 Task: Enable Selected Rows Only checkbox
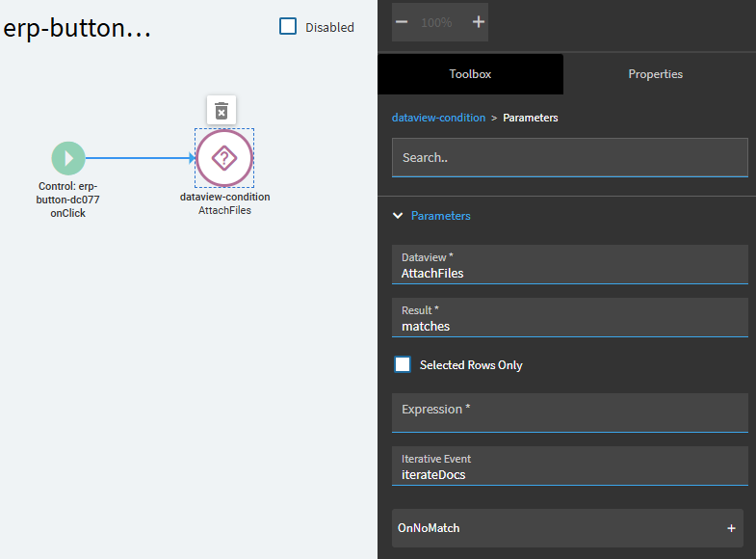pos(403,365)
